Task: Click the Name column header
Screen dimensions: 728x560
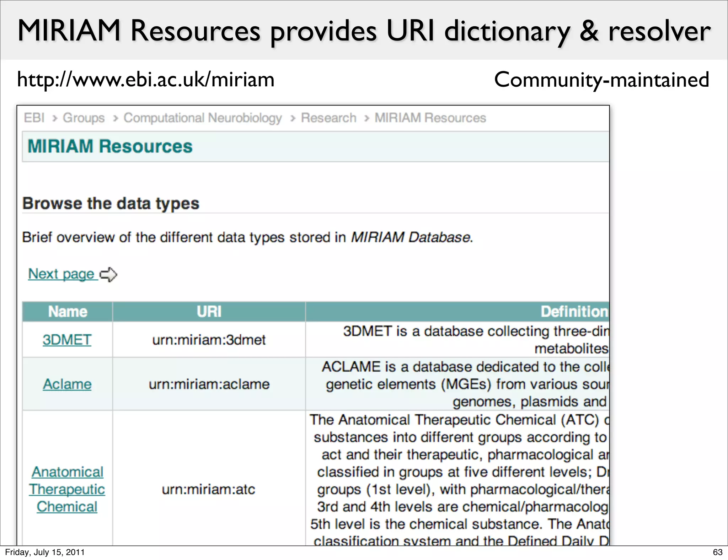Action: [x=68, y=312]
